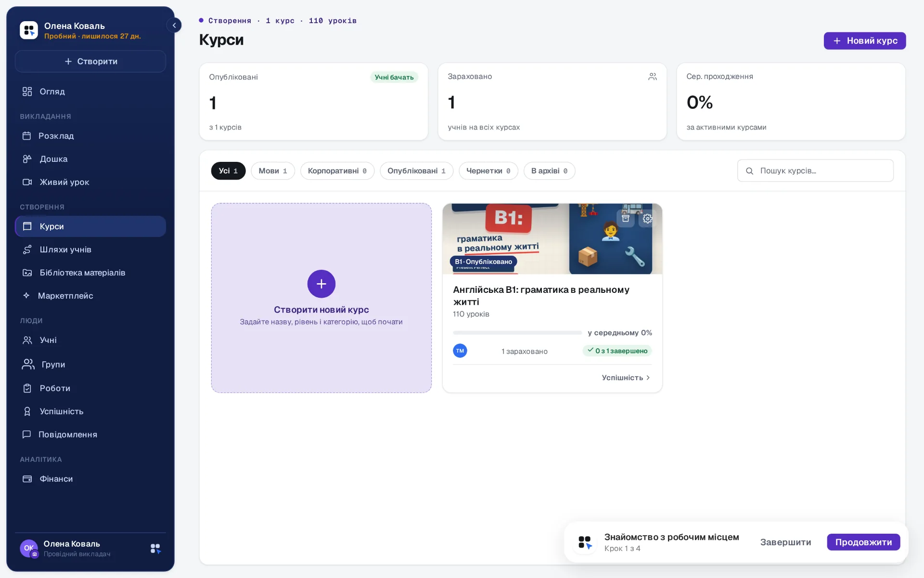This screenshot has width=924, height=578.
Task: Click the Створити button in sidebar
Action: pyautogui.click(x=90, y=61)
